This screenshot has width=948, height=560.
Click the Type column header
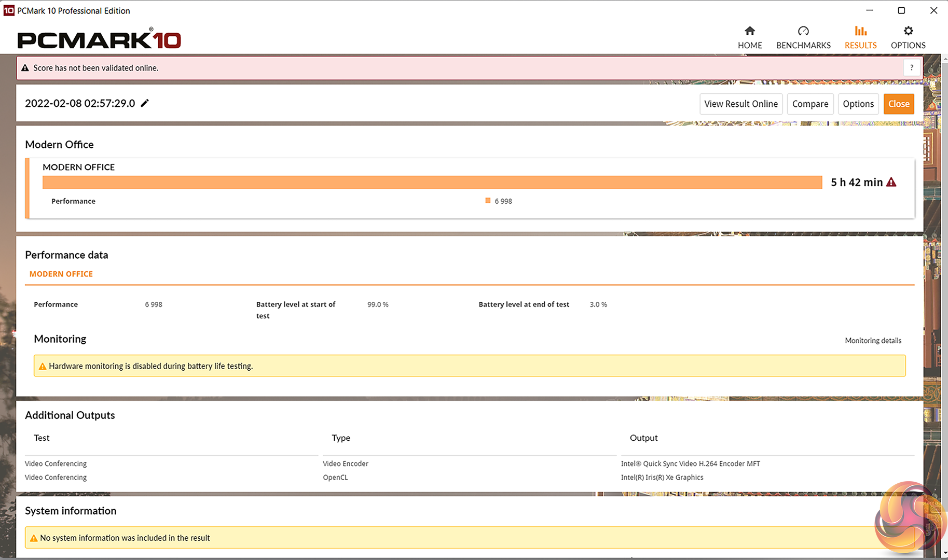341,438
